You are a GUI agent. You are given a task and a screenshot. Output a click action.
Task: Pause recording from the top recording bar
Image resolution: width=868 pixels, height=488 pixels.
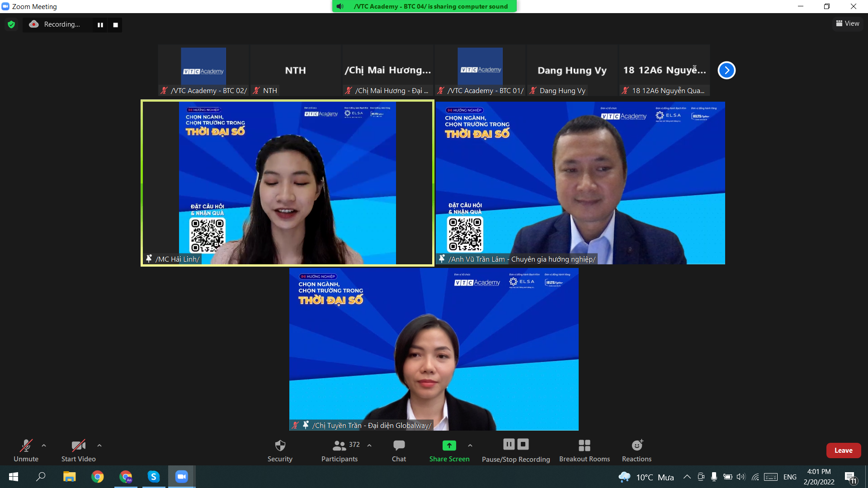pos(100,25)
